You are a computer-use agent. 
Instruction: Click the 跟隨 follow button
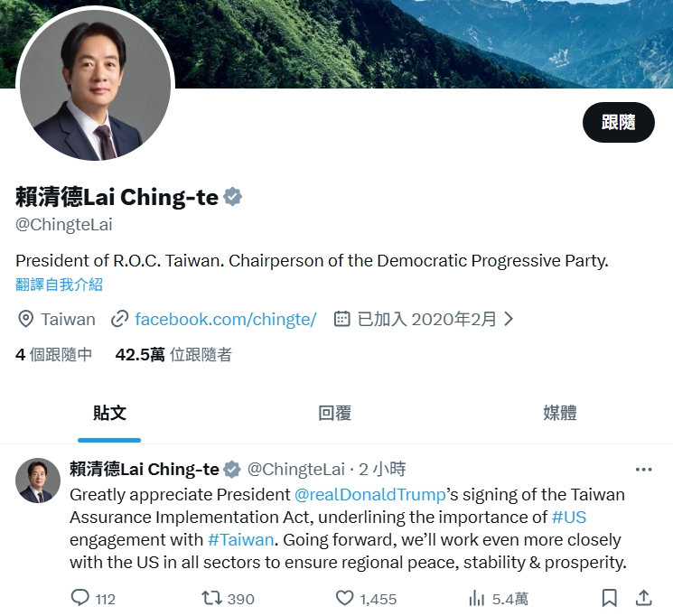[619, 122]
